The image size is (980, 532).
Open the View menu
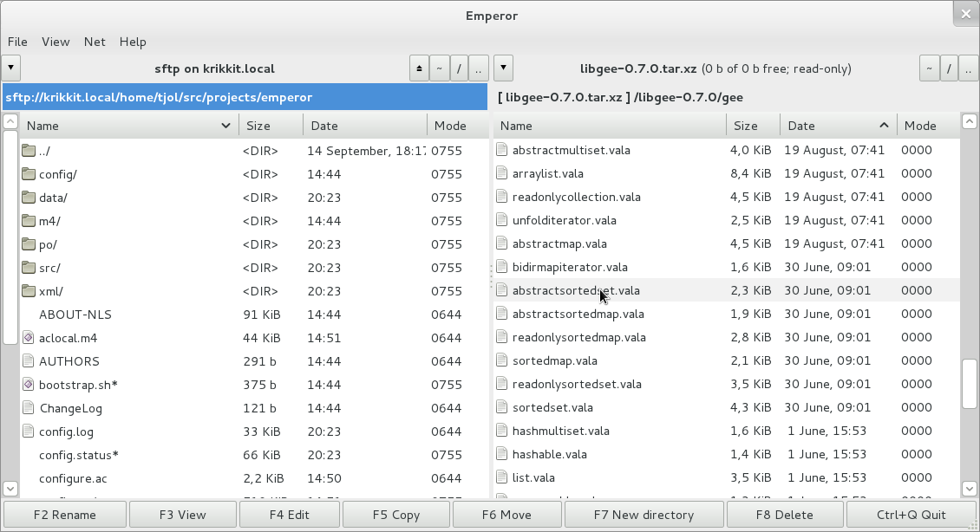56,42
